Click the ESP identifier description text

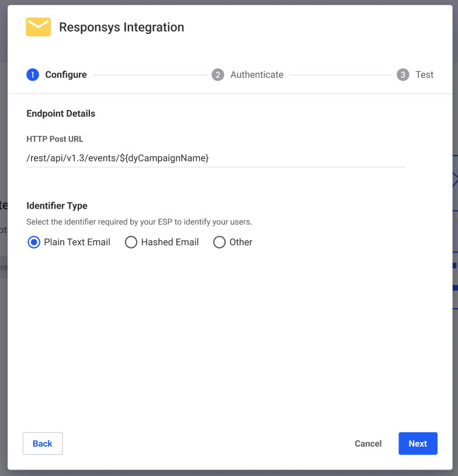click(139, 222)
